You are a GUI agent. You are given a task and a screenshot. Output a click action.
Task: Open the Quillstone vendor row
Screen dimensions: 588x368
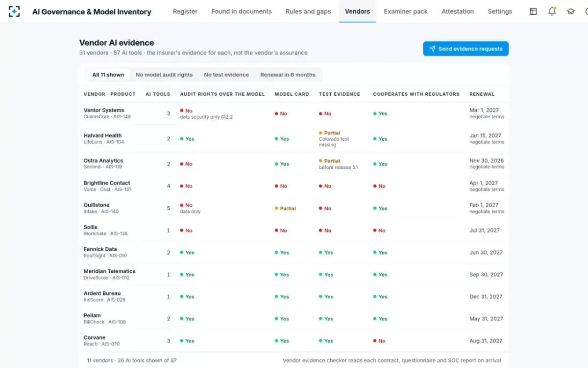tap(294, 208)
